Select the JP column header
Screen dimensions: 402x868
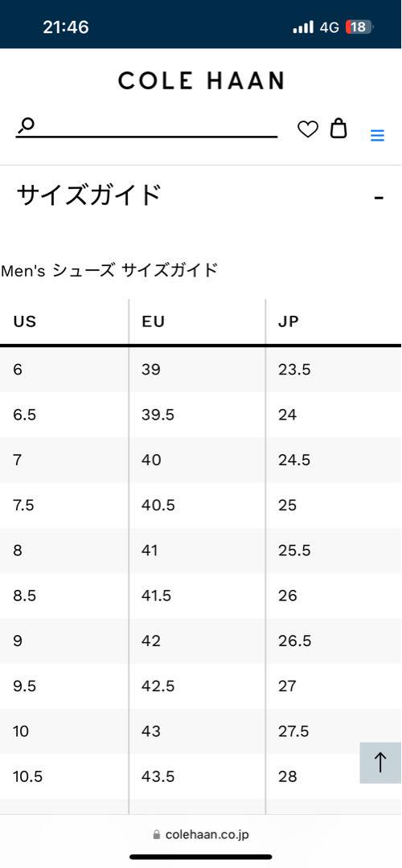tap(289, 321)
